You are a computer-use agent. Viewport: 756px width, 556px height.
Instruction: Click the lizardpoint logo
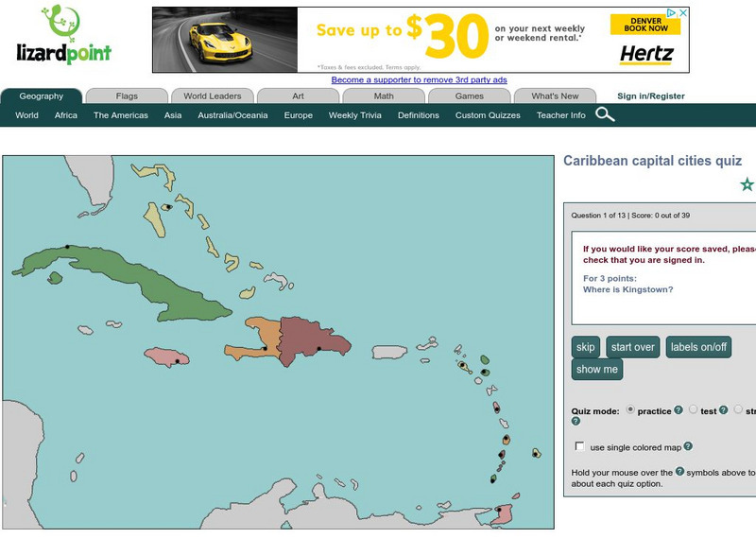(63, 35)
